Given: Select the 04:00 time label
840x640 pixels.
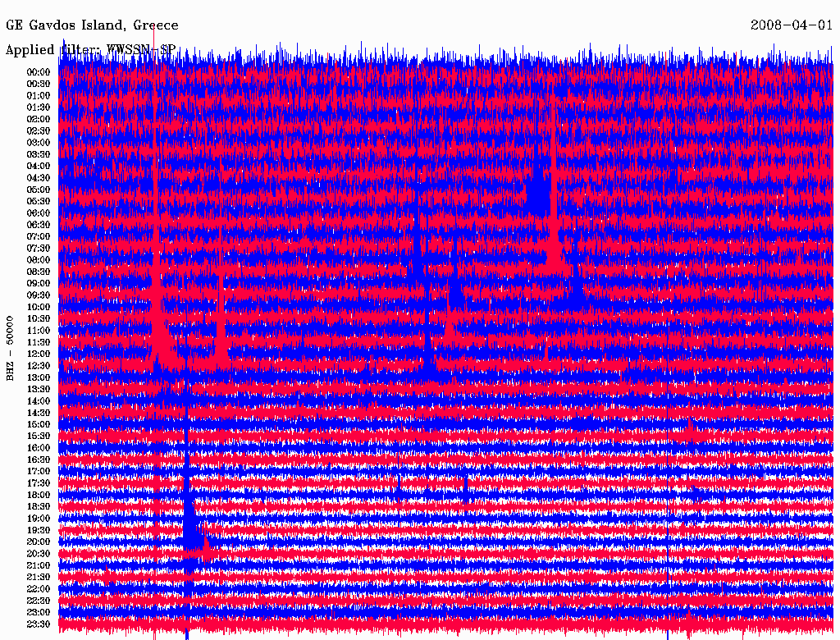Looking at the screenshot, I should (39, 167).
